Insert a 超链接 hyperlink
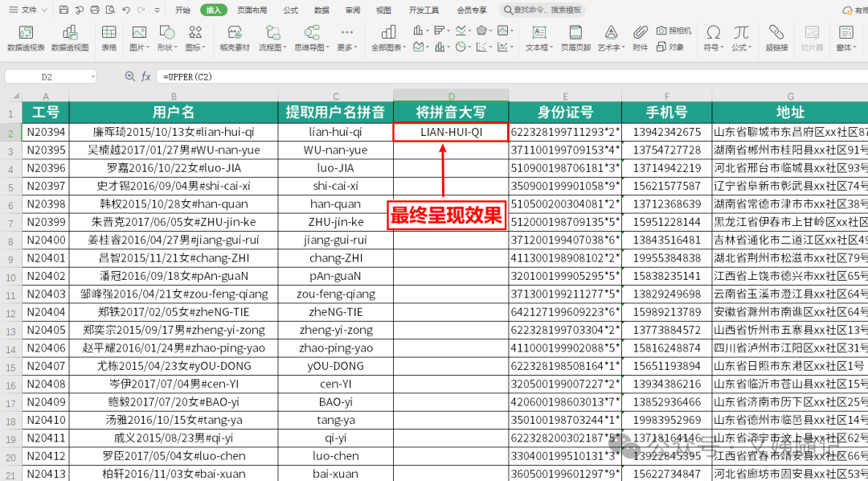This screenshot has width=868, height=481. point(776,39)
